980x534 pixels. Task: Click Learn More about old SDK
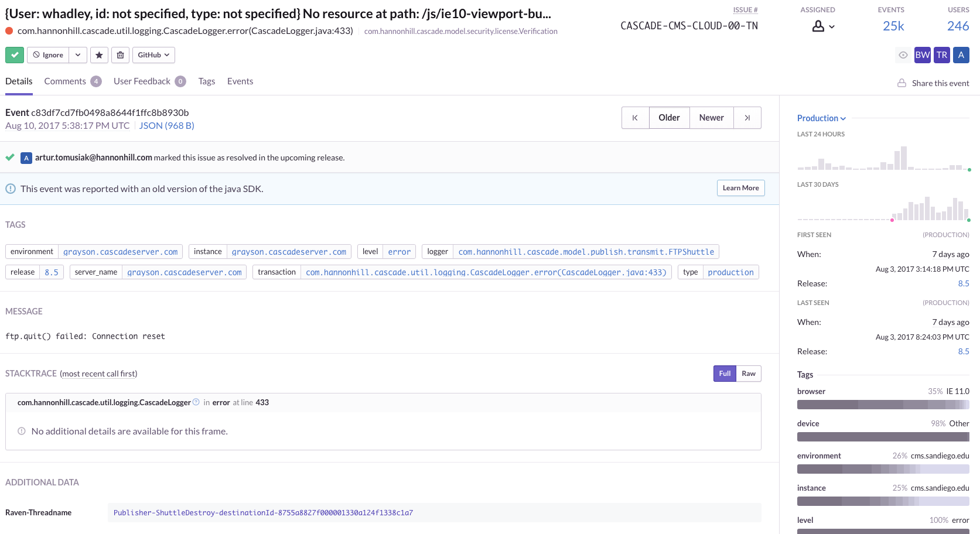coord(740,188)
